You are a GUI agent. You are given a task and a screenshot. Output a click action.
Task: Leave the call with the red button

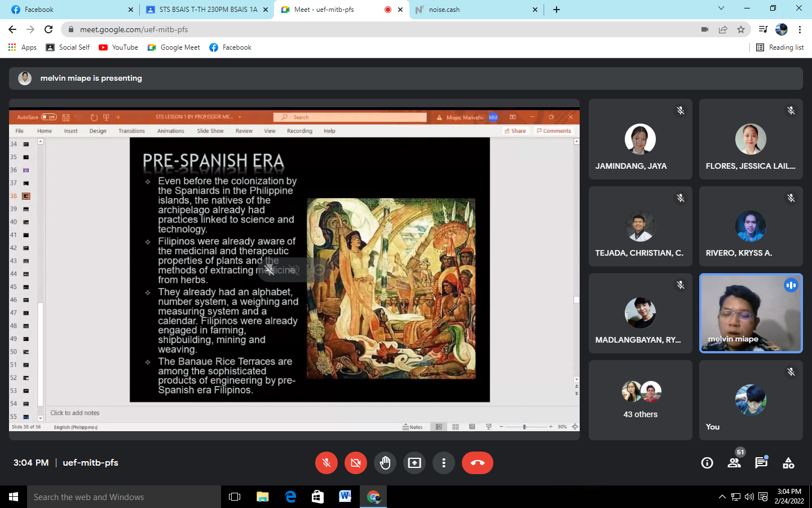click(x=478, y=463)
